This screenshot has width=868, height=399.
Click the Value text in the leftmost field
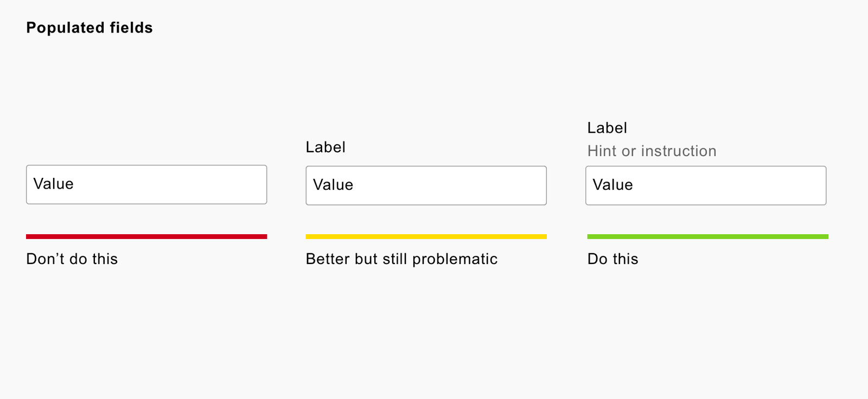[53, 184]
